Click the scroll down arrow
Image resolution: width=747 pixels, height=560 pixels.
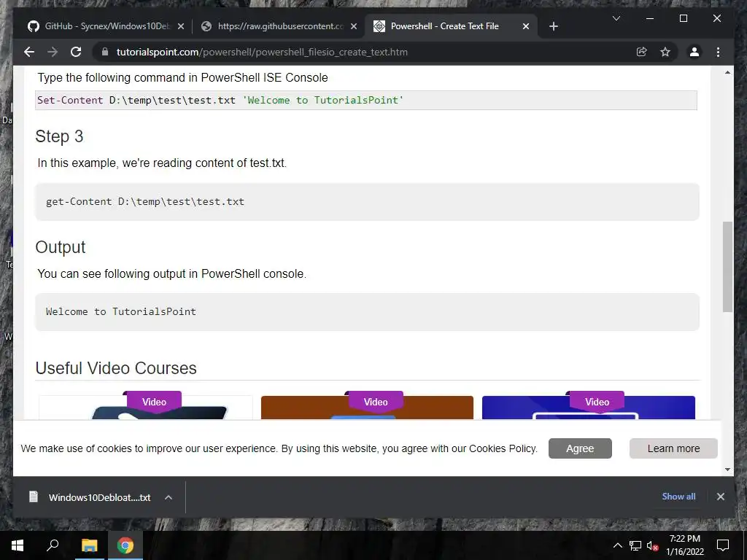[727, 470]
